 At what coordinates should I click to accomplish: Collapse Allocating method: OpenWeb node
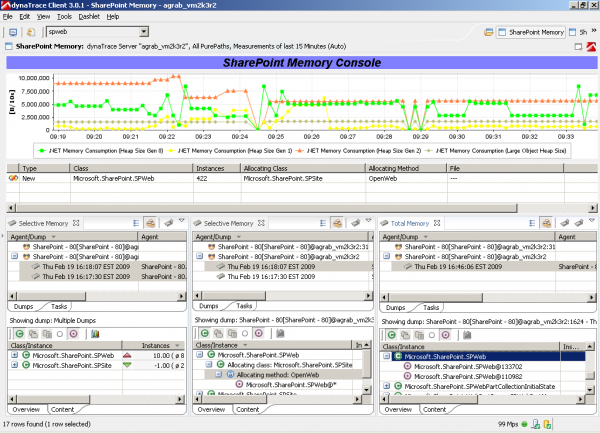tap(218, 375)
